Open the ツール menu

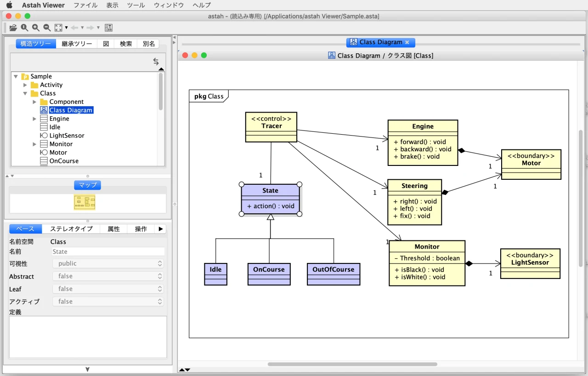tap(136, 5)
